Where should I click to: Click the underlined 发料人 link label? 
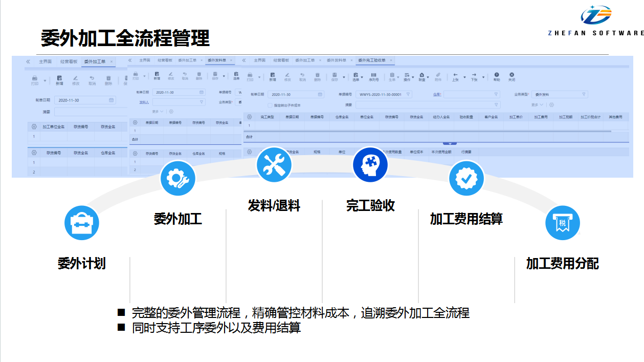click(x=144, y=102)
